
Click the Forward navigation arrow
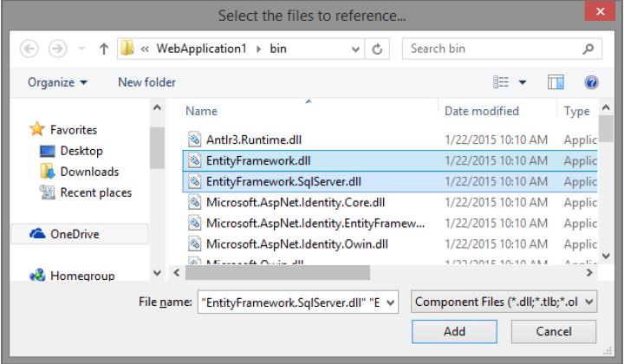(x=58, y=49)
